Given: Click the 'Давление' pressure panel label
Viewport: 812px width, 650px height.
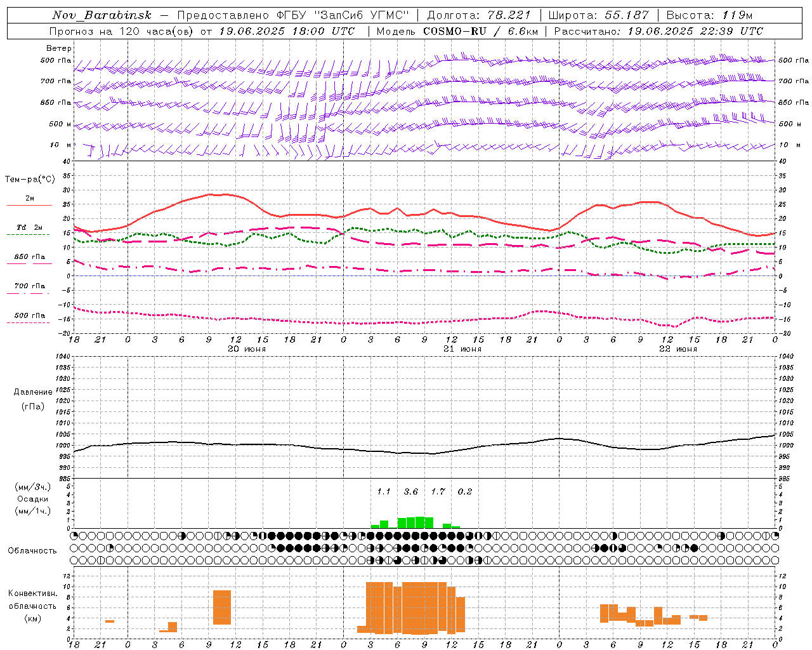Looking at the screenshot, I should (x=33, y=392).
